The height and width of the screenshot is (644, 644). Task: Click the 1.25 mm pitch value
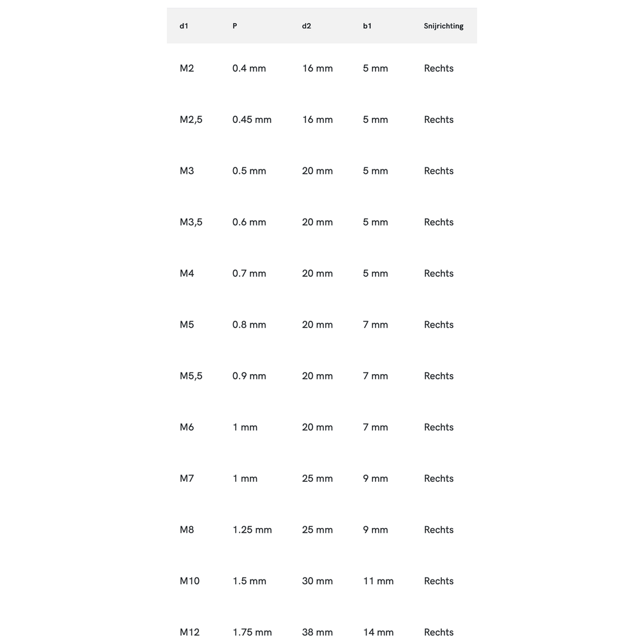click(x=252, y=530)
